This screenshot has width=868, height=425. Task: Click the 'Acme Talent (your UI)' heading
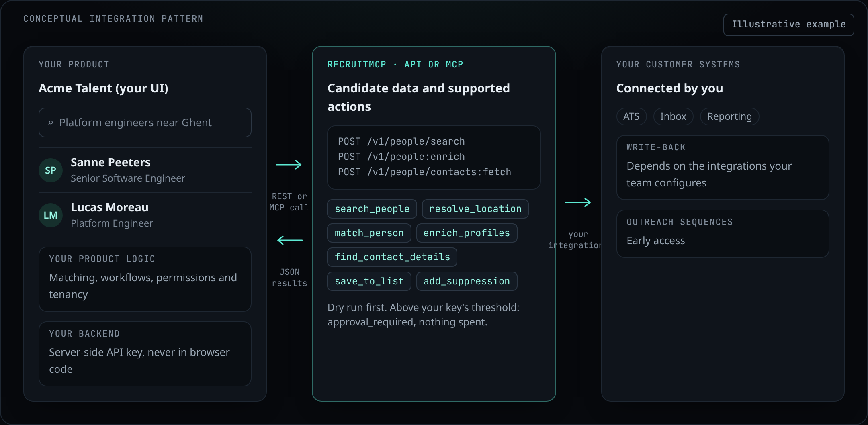tap(103, 88)
